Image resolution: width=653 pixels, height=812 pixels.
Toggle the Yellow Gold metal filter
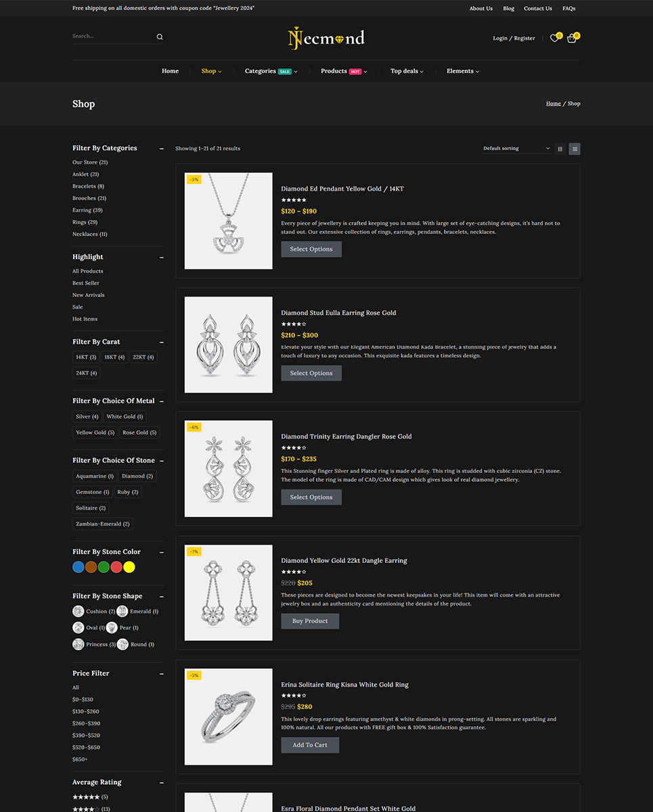[x=94, y=432]
